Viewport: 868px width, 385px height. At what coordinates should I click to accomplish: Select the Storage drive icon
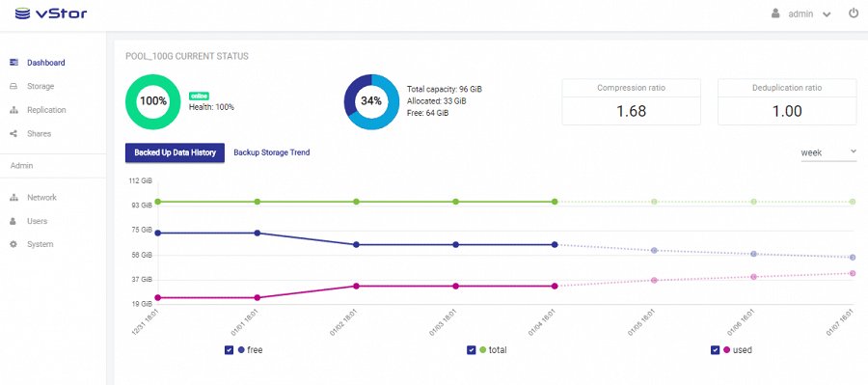click(14, 87)
